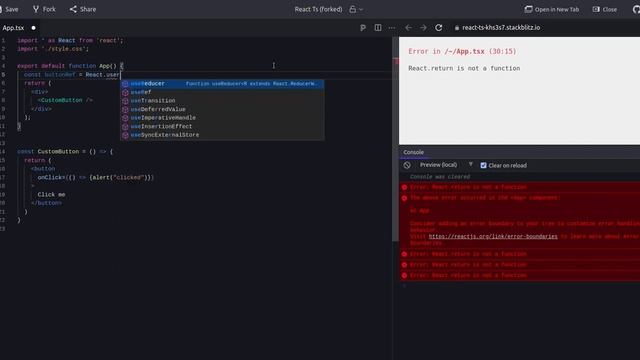Open the preview in a new tab
Screen dimensions: 640x360
pos(552,9)
